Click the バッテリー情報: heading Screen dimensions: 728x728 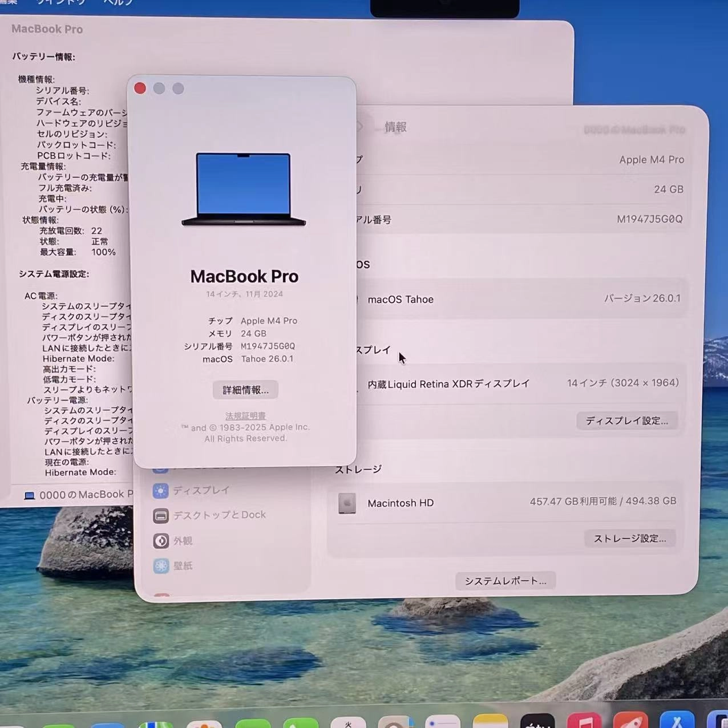tap(44, 56)
